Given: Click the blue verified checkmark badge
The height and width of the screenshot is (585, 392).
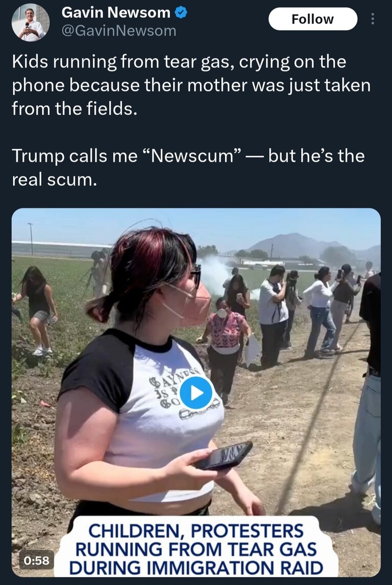Looking at the screenshot, I should click(x=182, y=13).
